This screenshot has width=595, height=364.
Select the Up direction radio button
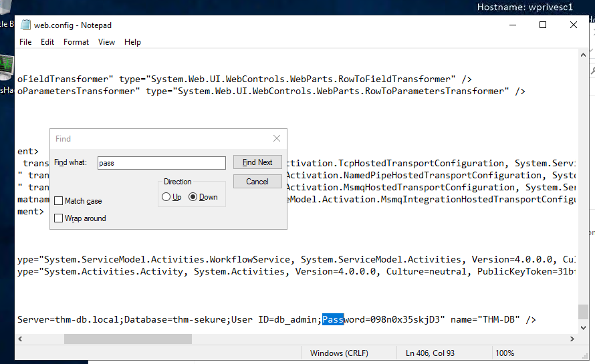[166, 197]
